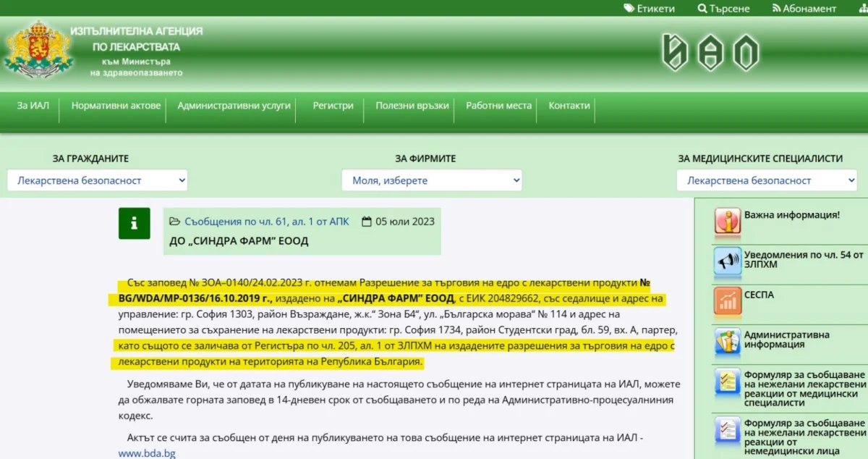Click the Етикети link in top bar

point(656,9)
